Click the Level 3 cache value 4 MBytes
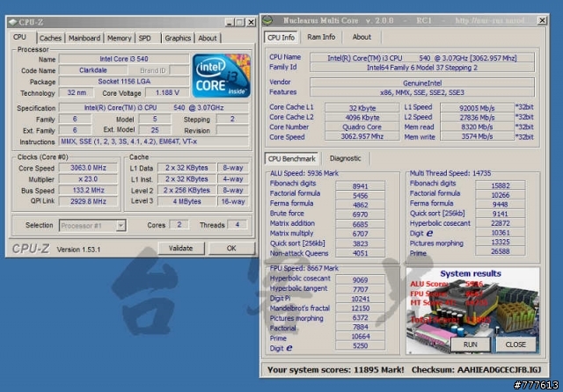 186,201
